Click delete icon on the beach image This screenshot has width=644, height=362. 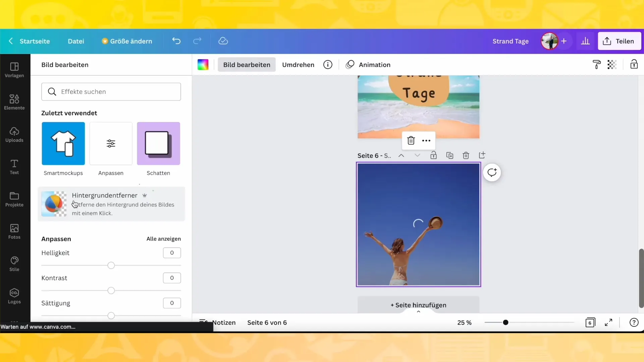point(411,140)
